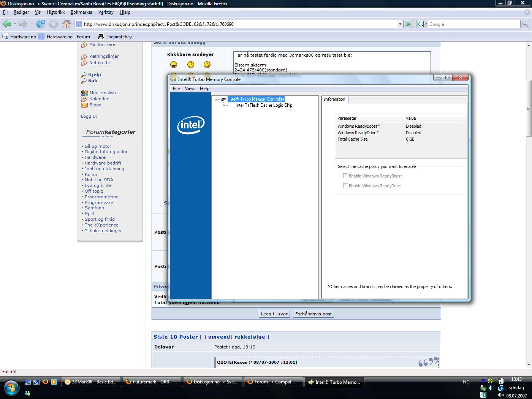Click the Legg til svar button
The width and height of the screenshot is (532, 399).
coord(274,314)
